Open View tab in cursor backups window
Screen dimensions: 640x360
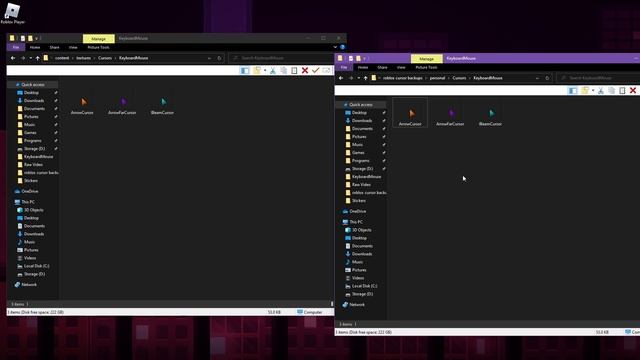(x=401, y=67)
